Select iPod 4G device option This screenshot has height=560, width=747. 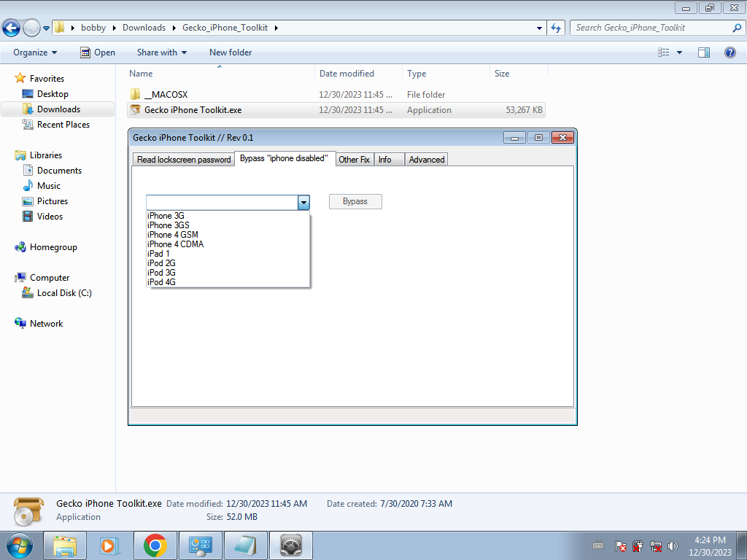tap(228, 282)
